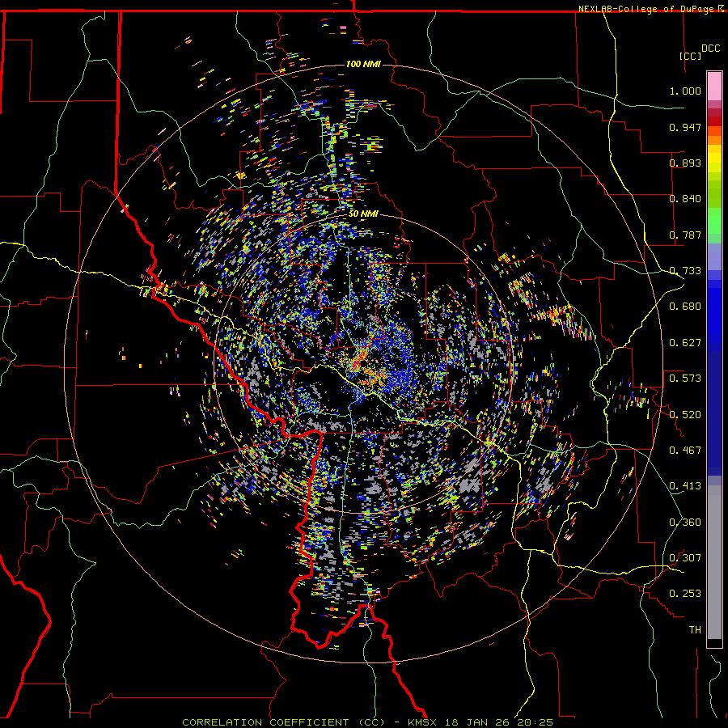Select the 0.787 legend value
Image resolution: width=728 pixels, height=728 pixels.
click(x=685, y=235)
